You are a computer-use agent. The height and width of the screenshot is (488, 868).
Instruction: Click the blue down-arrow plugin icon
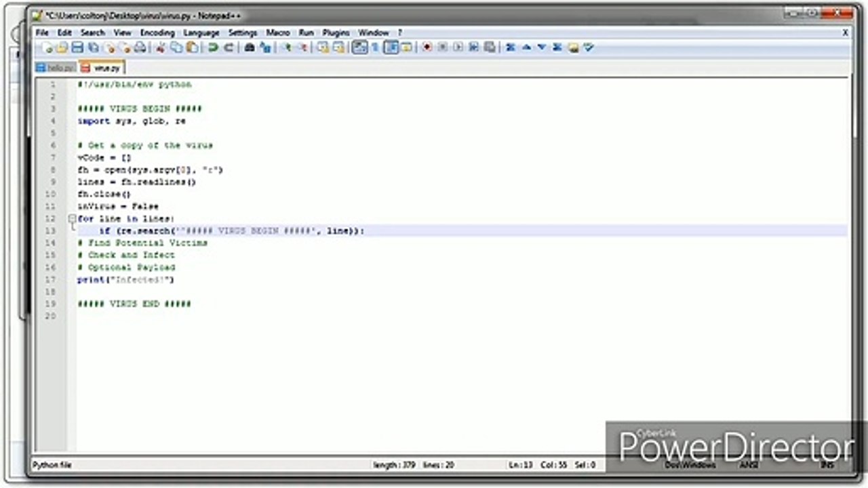click(x=542, y=47)
